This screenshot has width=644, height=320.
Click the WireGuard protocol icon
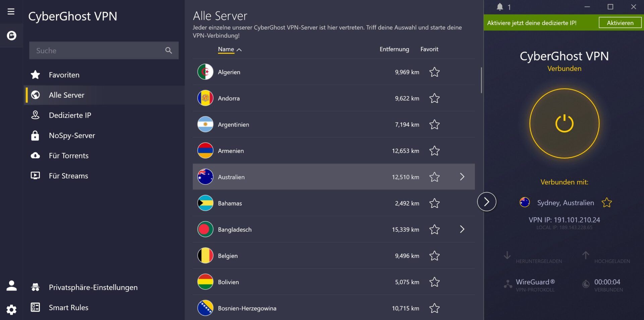[x=508, y=284]
